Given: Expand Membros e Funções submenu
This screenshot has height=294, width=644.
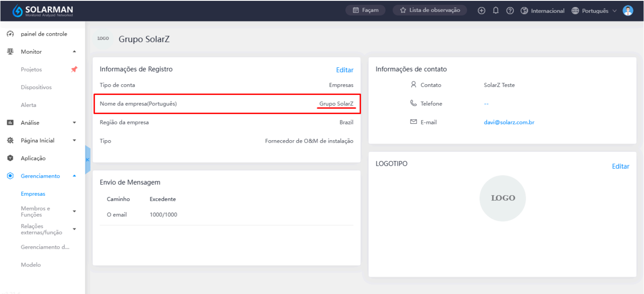Looking at the screenshot, I should point(75,211).
